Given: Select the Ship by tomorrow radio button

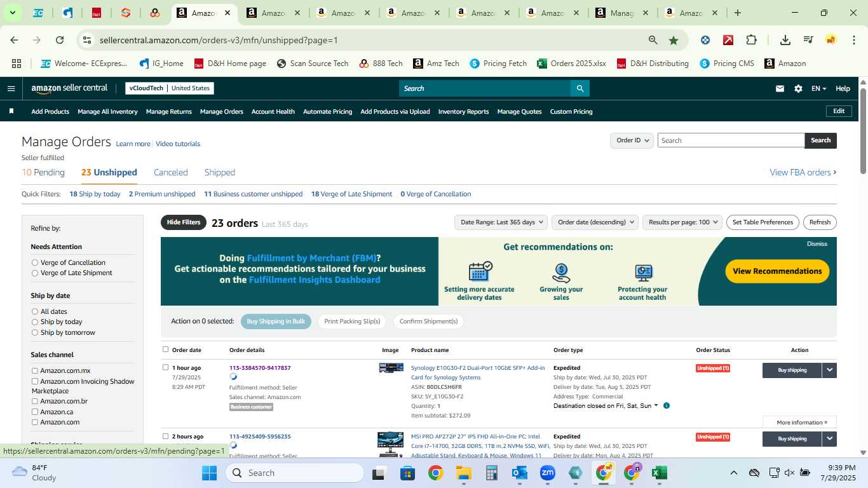Looking at the screenshot, I should coord(35,332).
